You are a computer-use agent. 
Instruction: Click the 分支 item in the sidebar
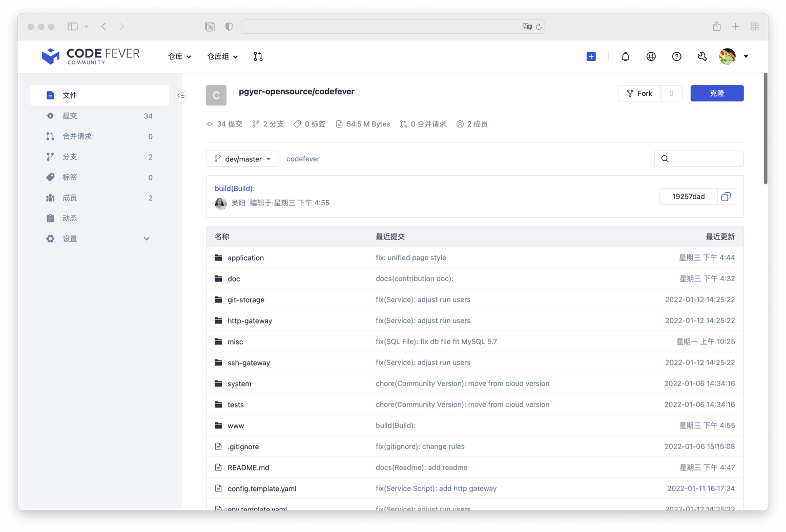(69, 157)
